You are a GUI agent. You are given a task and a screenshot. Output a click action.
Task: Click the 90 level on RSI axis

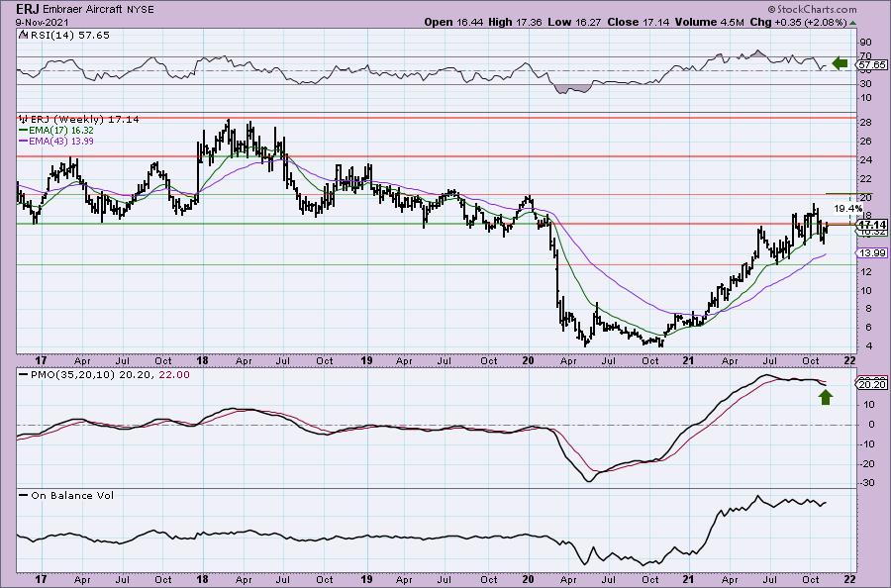(865, 43)
